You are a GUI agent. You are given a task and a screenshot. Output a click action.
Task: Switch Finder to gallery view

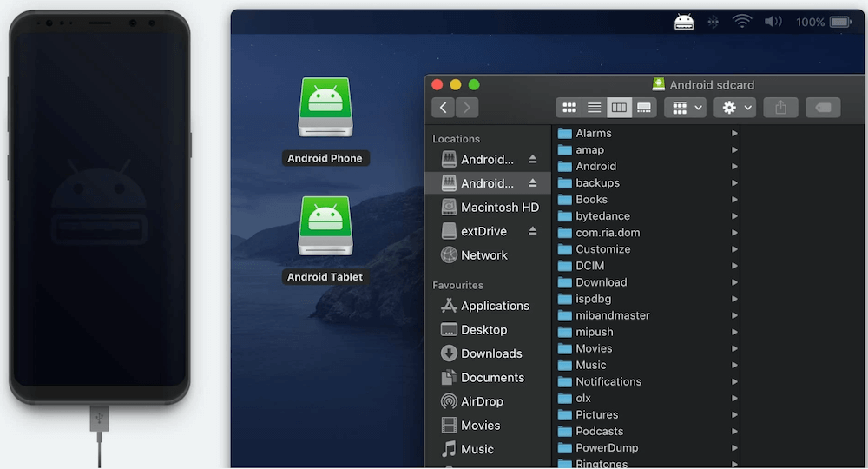[x=644, y=108]
